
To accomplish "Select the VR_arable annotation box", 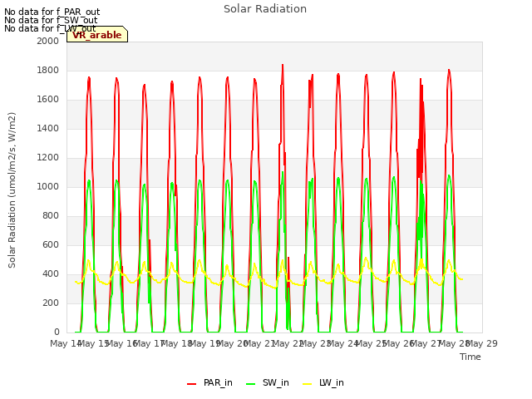I will click(x=97, y=34).
